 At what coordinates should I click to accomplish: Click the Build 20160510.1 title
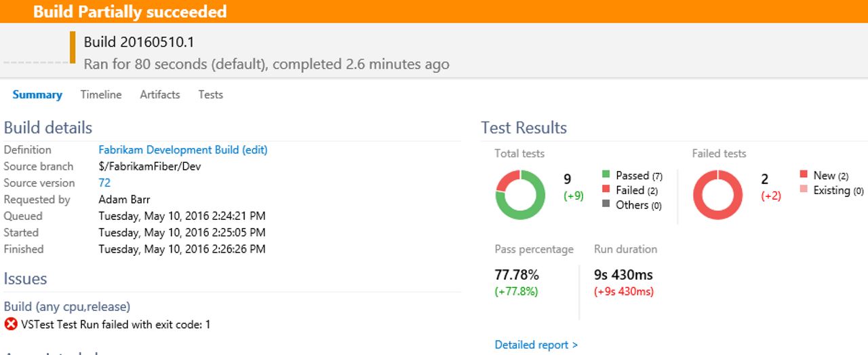pyautogui.click(x=139, y=42)
